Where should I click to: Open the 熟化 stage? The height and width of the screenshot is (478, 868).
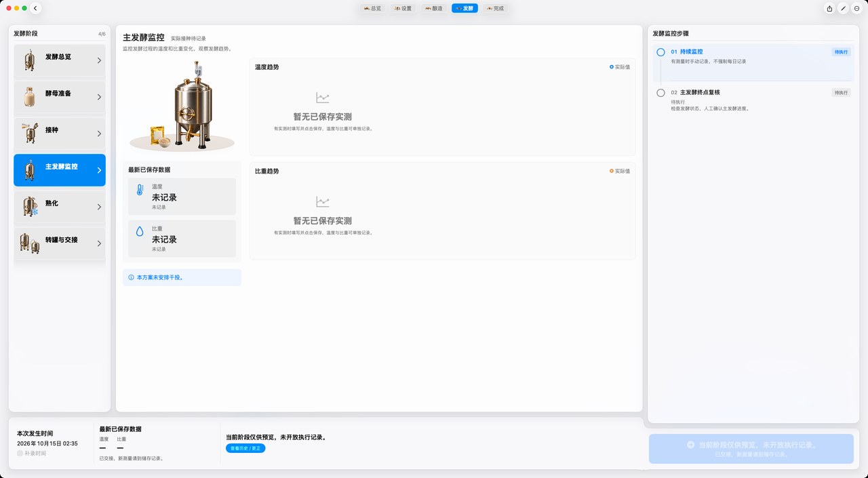coord(60,207)
